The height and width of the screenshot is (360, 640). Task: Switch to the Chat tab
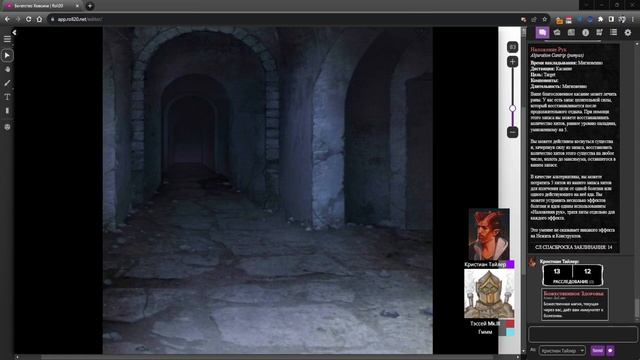[x=542, y=32]
